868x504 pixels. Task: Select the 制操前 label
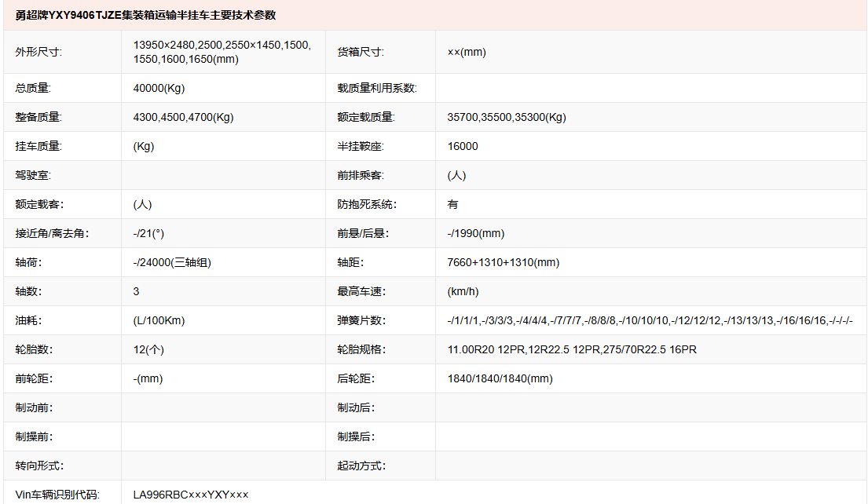point(34,436)
